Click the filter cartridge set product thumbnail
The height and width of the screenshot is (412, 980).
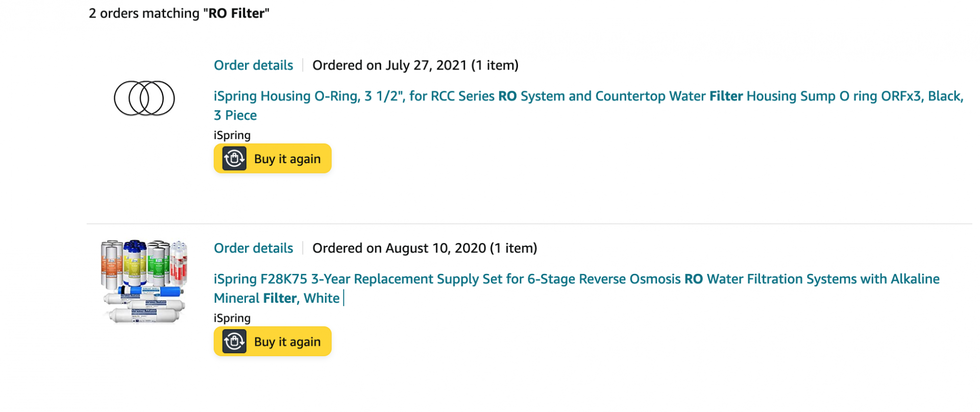pos(144,281)
